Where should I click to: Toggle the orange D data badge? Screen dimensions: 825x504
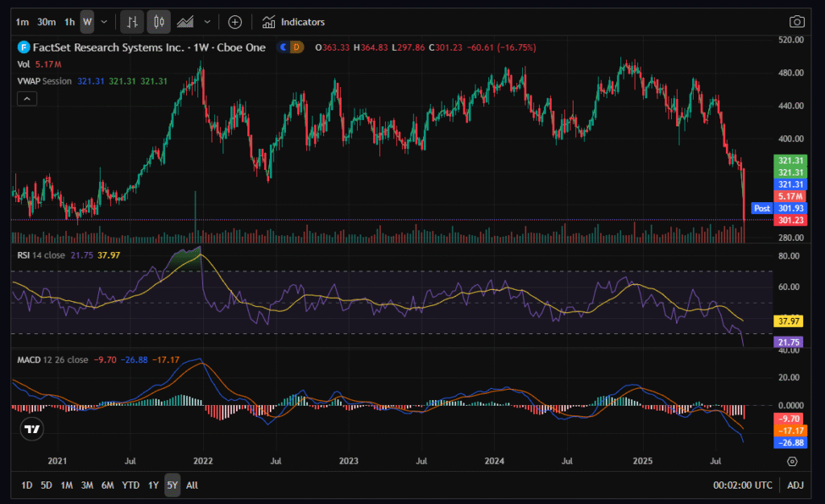tap(296, 48)
